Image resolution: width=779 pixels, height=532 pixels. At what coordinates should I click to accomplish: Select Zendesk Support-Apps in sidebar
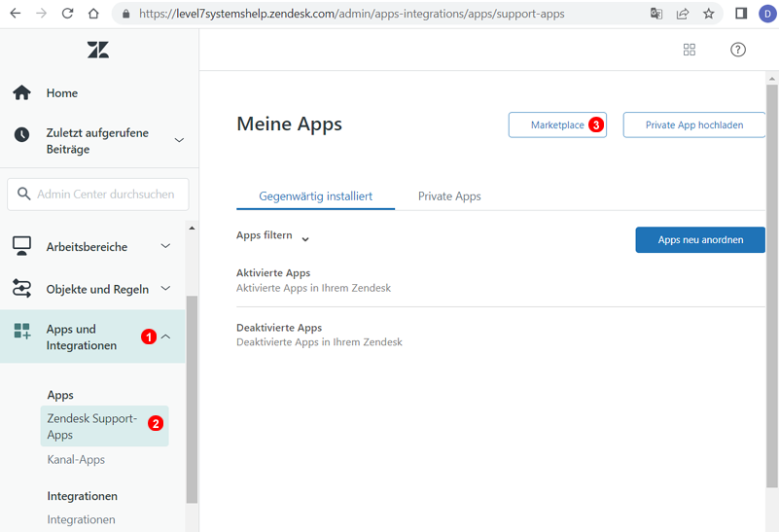[104, 426]
